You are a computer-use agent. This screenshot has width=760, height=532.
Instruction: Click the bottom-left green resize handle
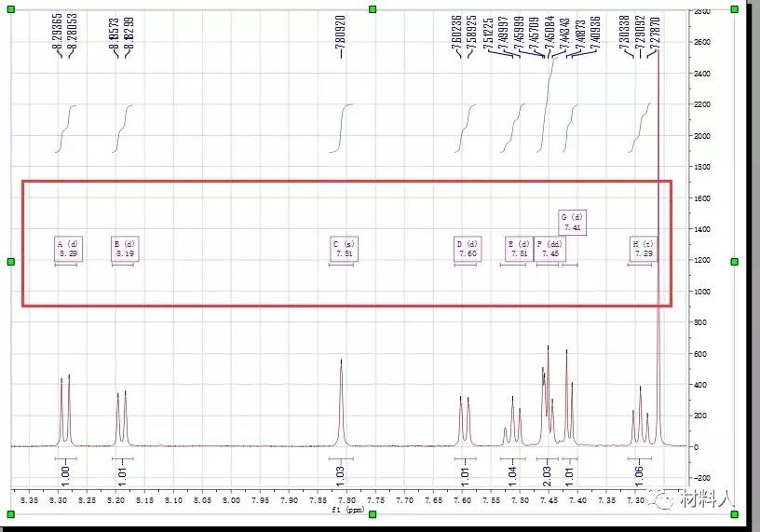pos(11,514)
